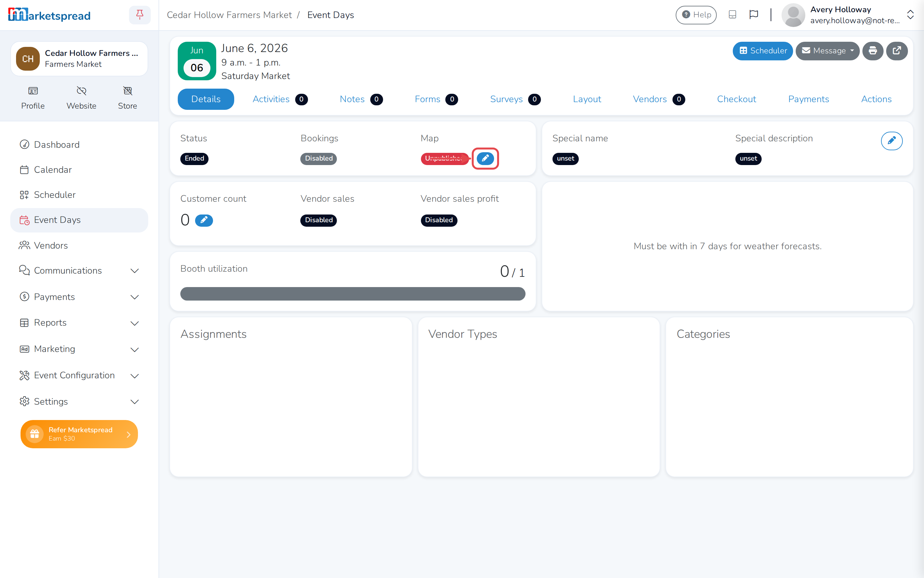Edit the Map status with pencil icon
924x578 pixels.
(485, 158)
